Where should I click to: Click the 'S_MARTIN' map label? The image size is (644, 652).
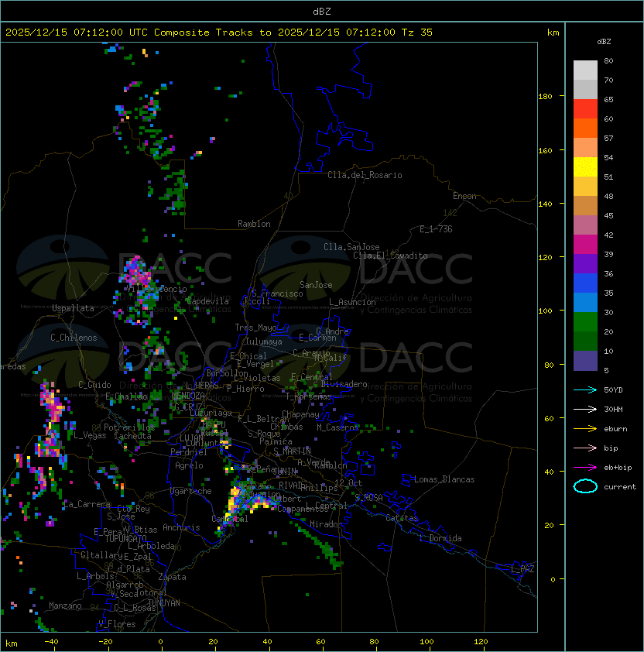[292, 451]
